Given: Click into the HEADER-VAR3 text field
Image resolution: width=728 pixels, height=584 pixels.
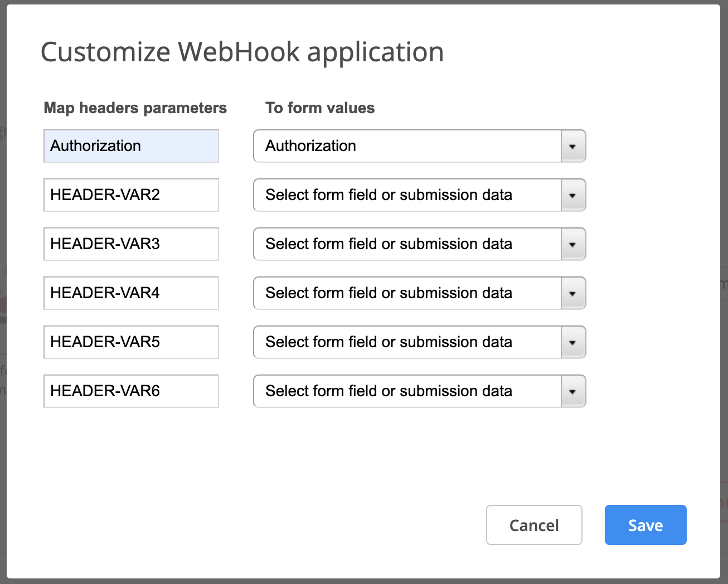Looking at the screenshot, I should pyautogui.click(x=131, y=245).
